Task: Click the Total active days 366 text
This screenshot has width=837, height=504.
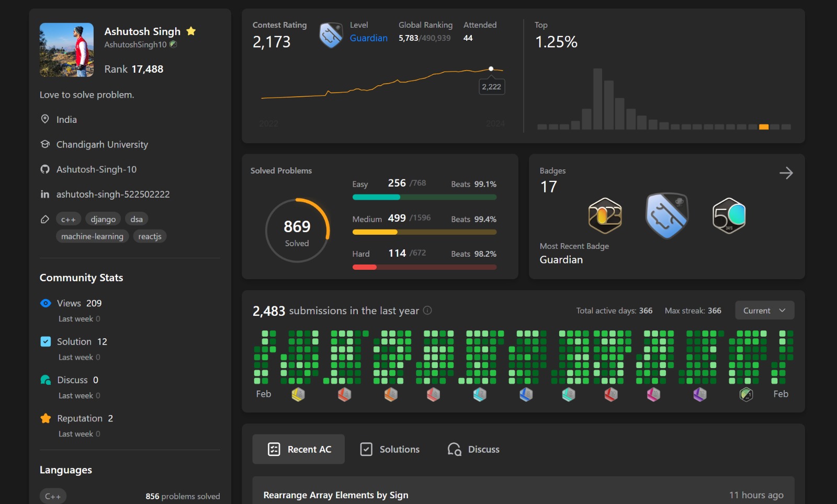Action: [x=615, y=311]
